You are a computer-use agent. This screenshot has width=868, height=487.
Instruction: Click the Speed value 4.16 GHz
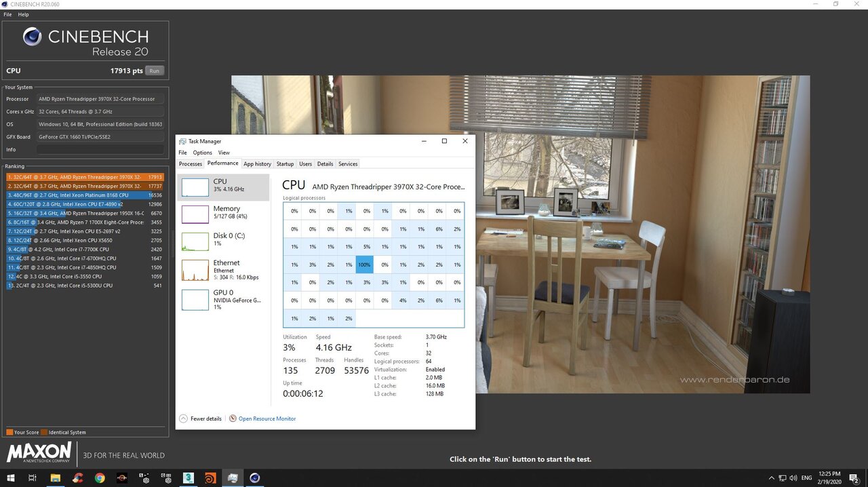point(334,347)
